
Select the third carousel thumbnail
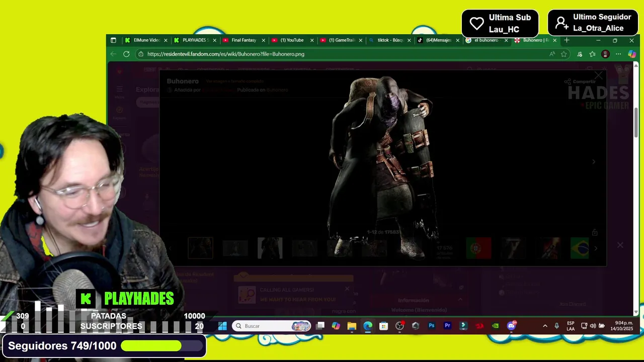pos(270,248)
